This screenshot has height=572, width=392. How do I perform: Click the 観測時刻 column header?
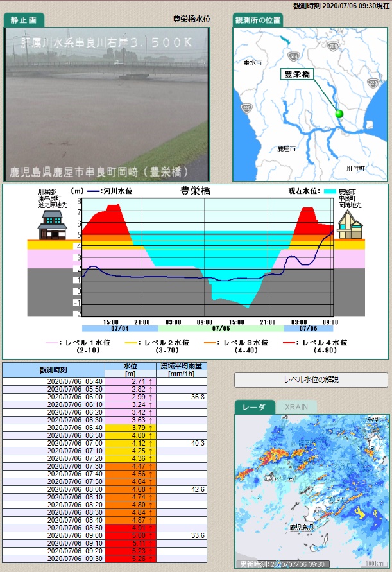point(53,370)
